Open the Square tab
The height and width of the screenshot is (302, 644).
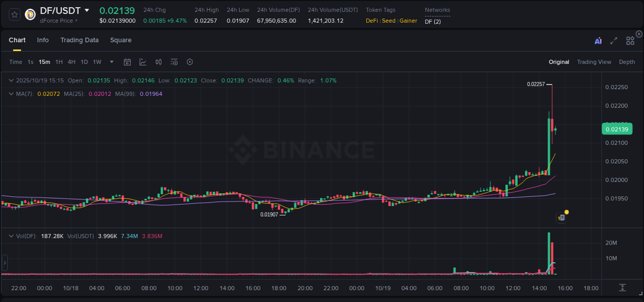(x=121, y=40)
